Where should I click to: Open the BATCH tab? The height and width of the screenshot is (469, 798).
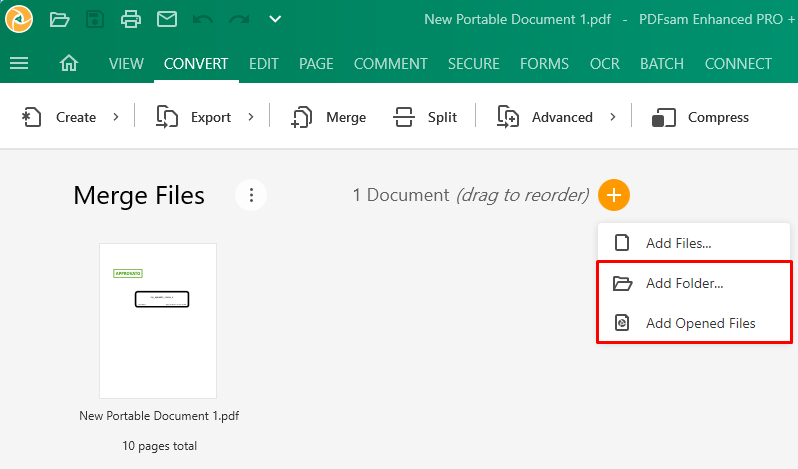[662, 64]
